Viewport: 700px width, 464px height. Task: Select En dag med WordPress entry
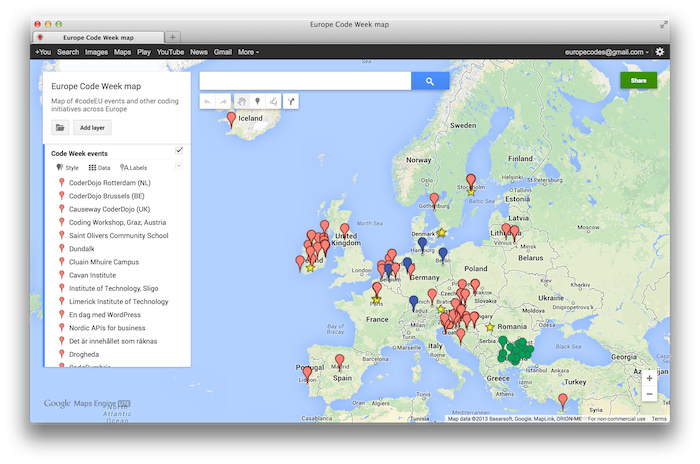104,315
